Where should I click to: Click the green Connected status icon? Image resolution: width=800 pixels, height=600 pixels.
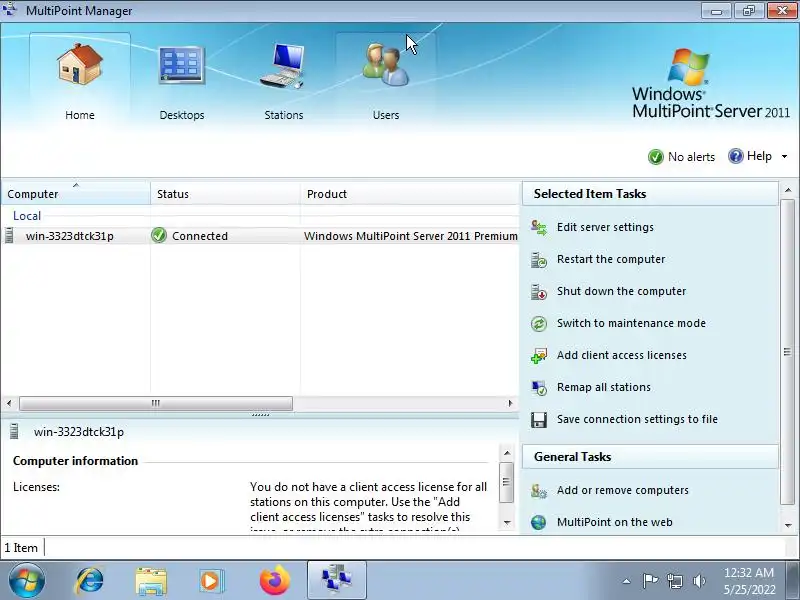pyautogui.click(x=159, y=235)
